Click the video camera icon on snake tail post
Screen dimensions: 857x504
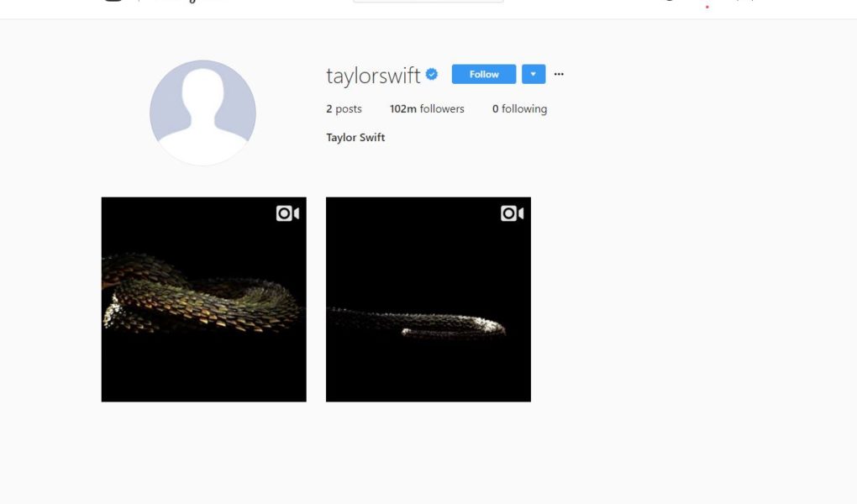pos(513,213)
